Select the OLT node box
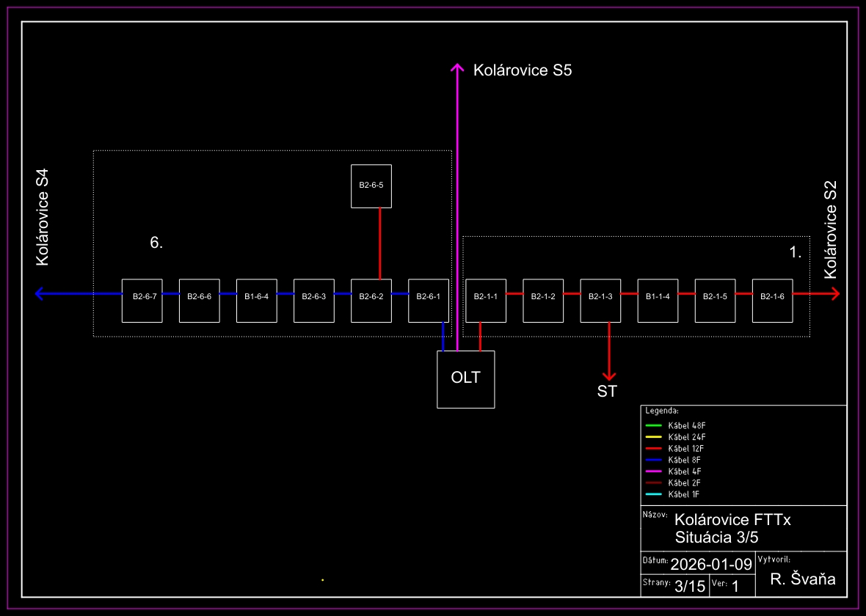Viewport: 866px width, 616px height. (465, 379)
